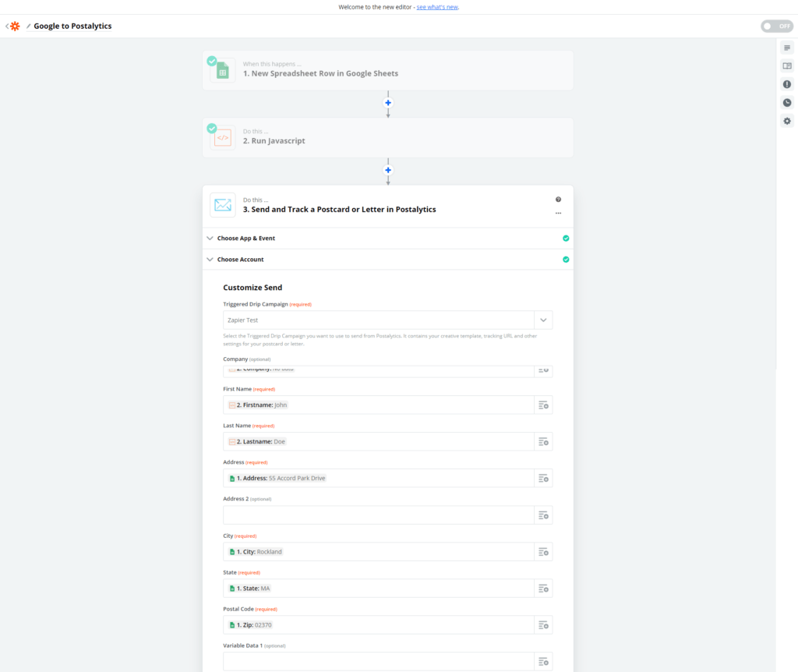Open insert-data icon for Variable Data 1
Viewport: 798px width, 672px height.
click(x=543, y=662)
